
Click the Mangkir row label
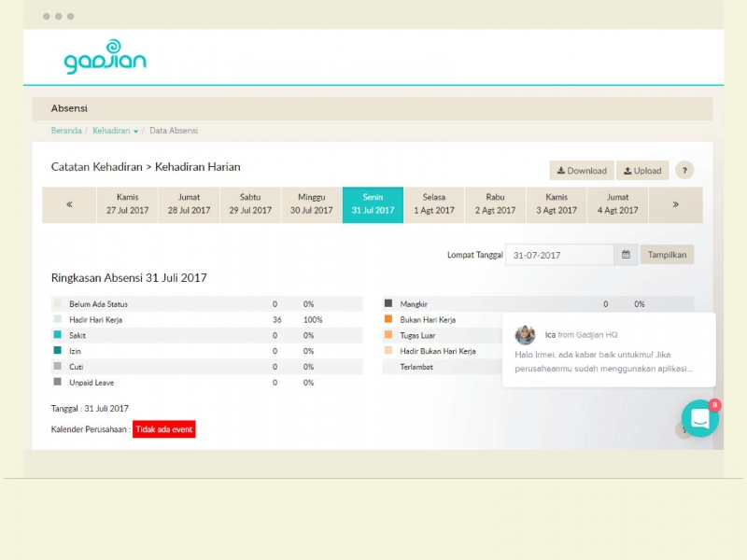pyautogui.click(x=414, y=304)
